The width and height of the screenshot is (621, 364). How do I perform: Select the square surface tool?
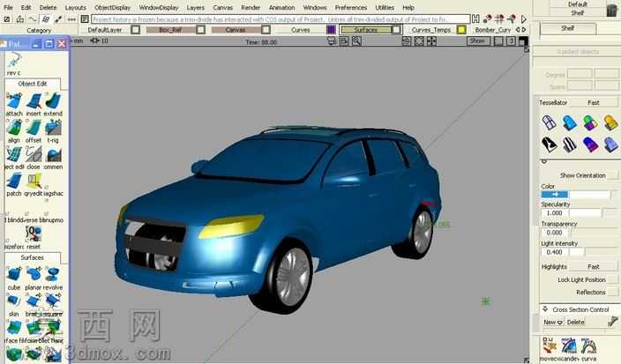click(53, 301)
